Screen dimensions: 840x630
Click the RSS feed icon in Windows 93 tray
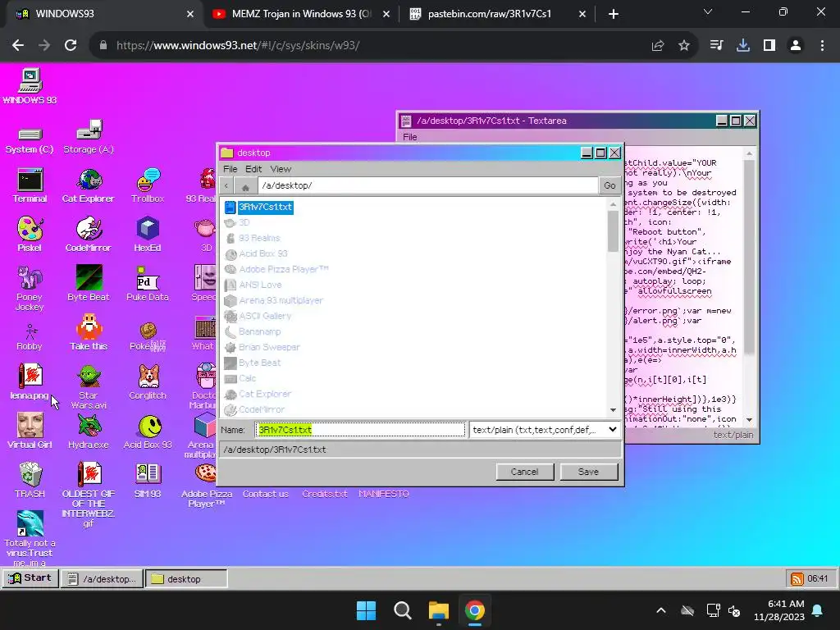tap(797, 578)
